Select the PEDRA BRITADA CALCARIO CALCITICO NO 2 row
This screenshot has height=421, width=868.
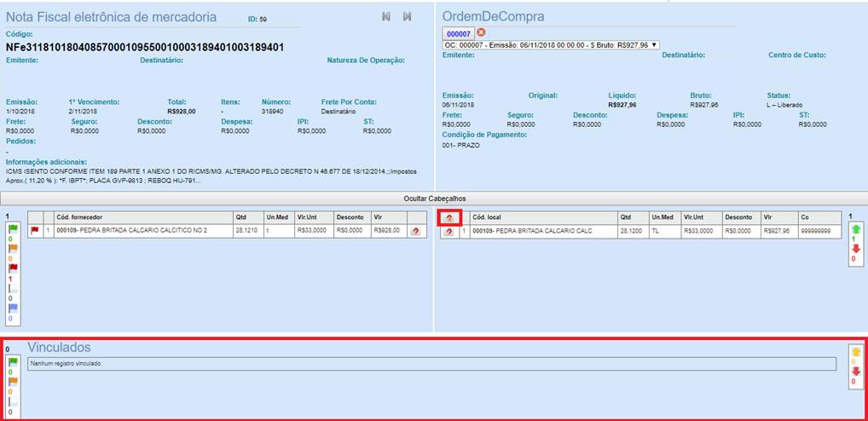point(132,231)
